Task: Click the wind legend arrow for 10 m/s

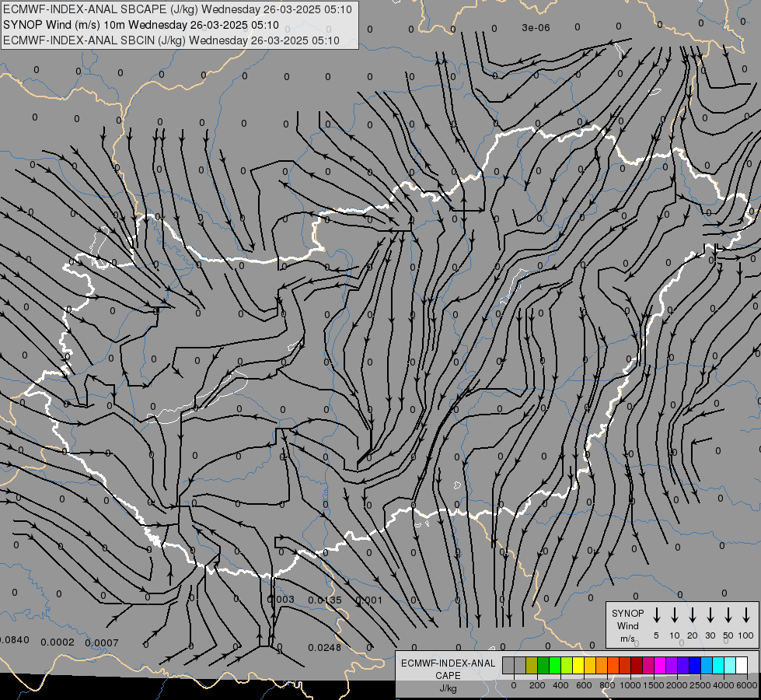Action: click(674, 614)
